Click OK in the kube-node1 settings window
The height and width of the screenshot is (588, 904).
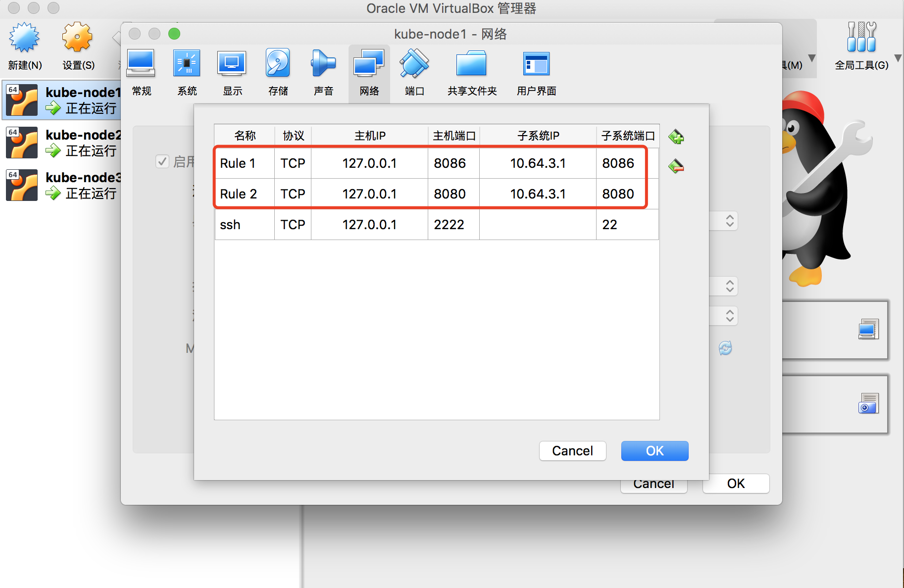736,484
